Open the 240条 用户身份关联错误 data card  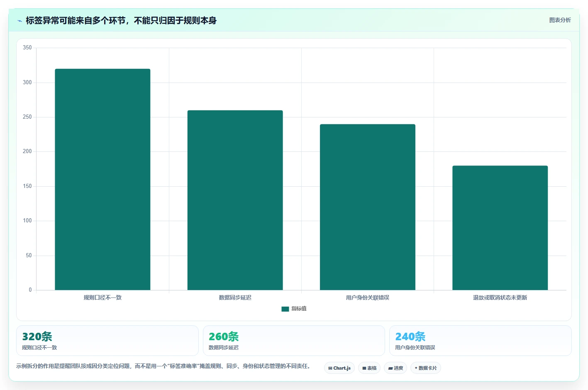tap(481, 341)
